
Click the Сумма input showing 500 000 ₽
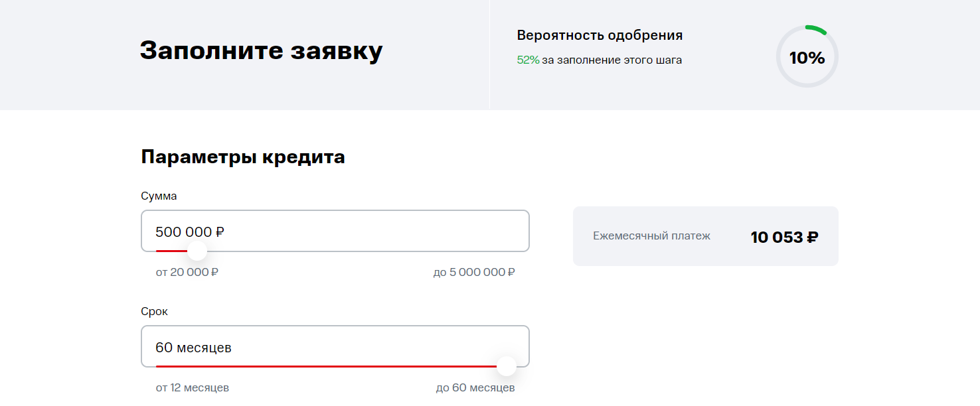pyautogui.click(x=335, y=231)
